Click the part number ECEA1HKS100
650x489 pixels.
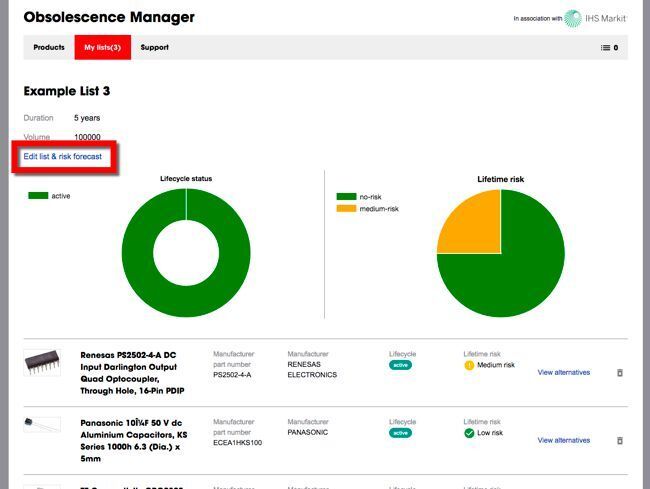[238, 443]
